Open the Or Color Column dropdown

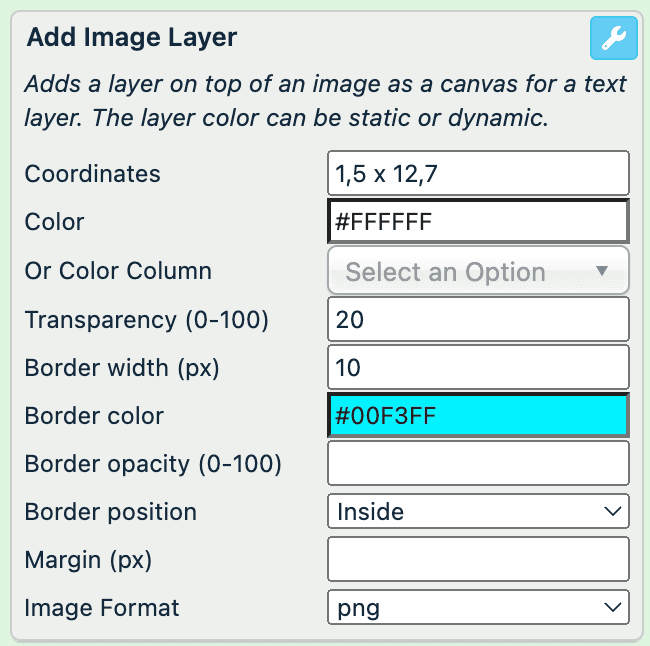478,271
